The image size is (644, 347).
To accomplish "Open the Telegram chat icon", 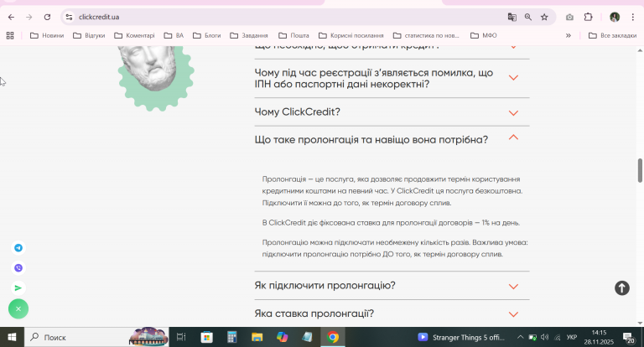I will click(x=18, y=247).
